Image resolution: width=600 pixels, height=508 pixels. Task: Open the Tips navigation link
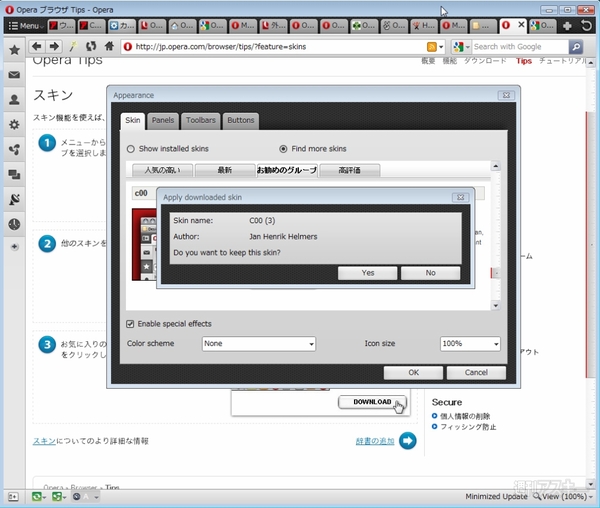point(524,61)
